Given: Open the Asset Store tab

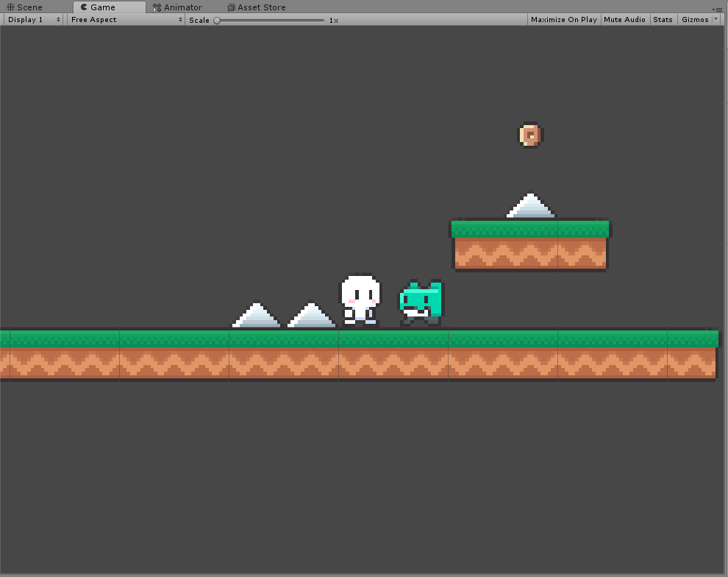Looking at the screenshot, I should [257, 7].
